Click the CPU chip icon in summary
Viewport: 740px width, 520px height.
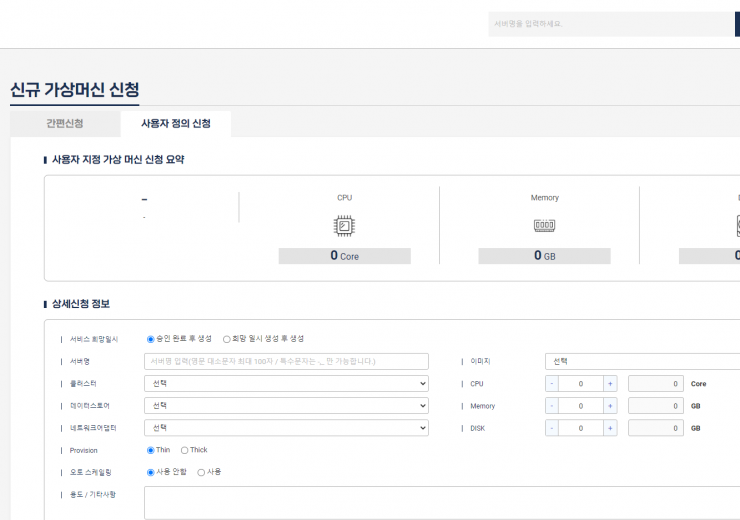(344, 226)
